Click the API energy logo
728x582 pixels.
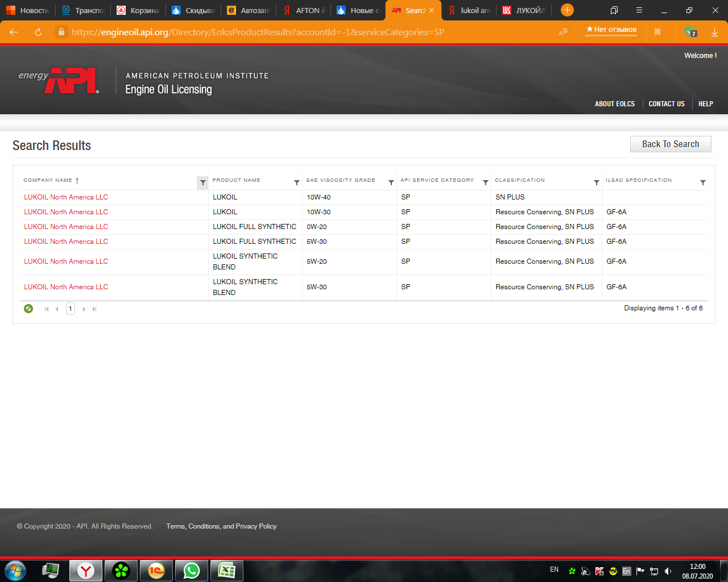coord(59,81)
